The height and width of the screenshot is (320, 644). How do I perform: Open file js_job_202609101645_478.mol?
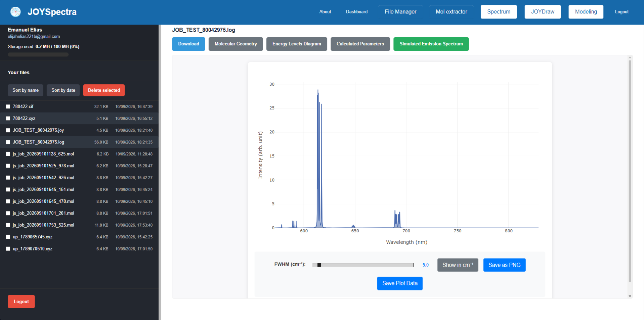44,201
